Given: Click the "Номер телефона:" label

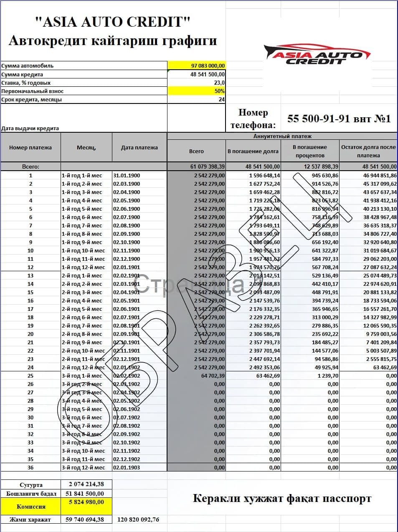Looking at the screenshot, I should pyautogui.click(x=253, y=119).
